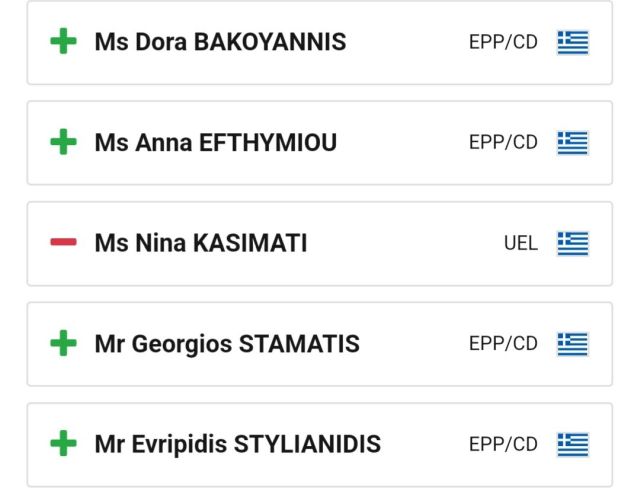Click UEL group label for Nina Kasimati
This screenshot has height=494, width=640.
(521, 243)
